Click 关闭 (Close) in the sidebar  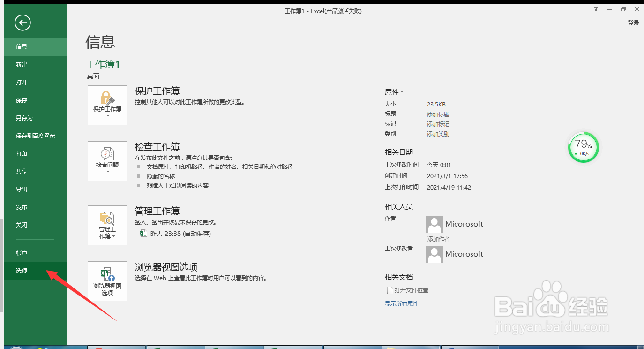[x=35, y=225]
